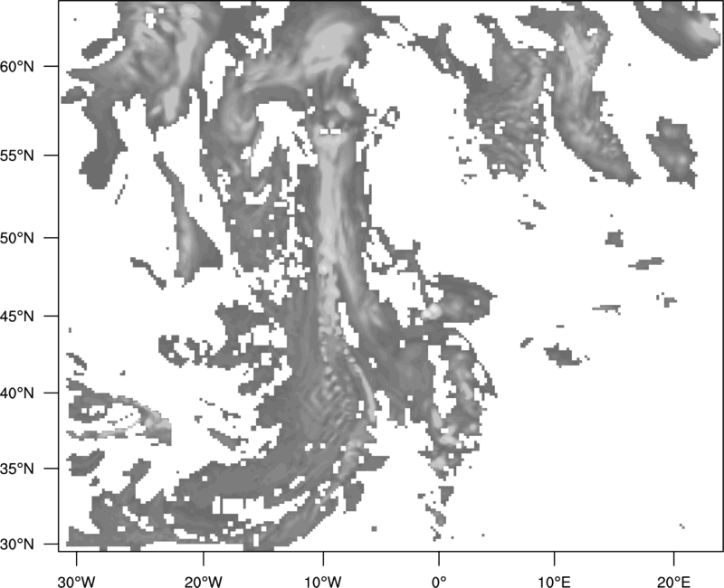Click the 55°N latitude label

[17, 156]
